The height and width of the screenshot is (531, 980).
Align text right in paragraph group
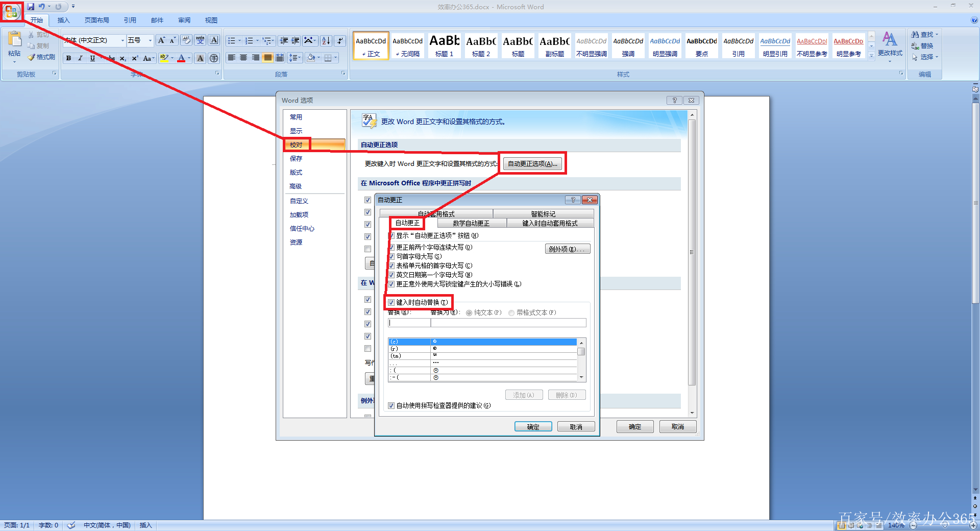pyautogui.click(x=256, y=58)
